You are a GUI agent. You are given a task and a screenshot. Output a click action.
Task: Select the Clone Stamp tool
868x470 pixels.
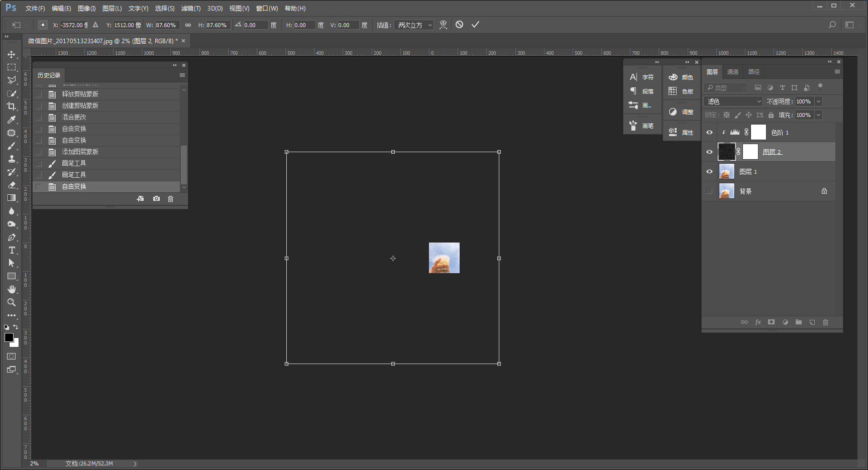point(11,159)
